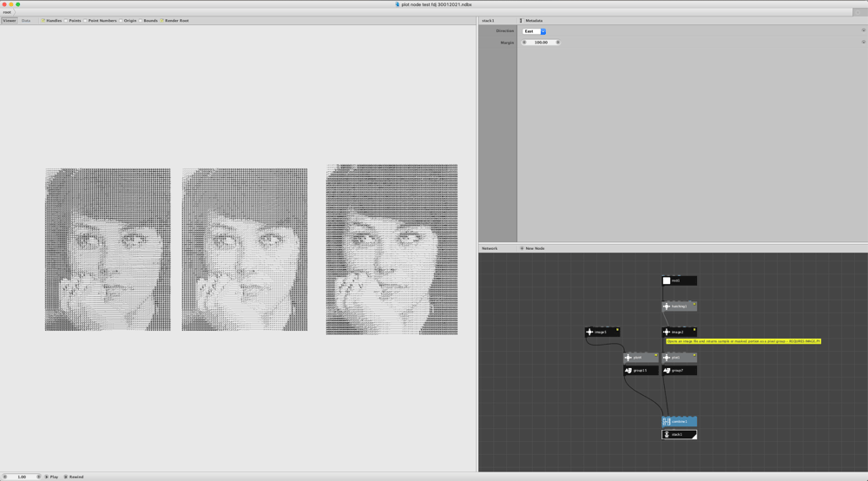
Task: Click the hatching1 node label text
Action: [x=680, y=306]
